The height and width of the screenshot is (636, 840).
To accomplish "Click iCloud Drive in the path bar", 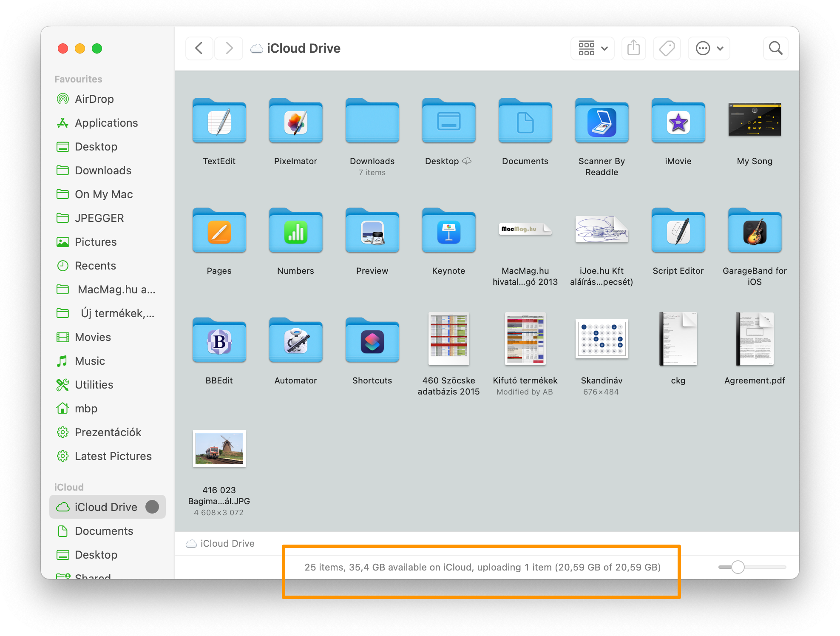I will [x=221, y=543].
